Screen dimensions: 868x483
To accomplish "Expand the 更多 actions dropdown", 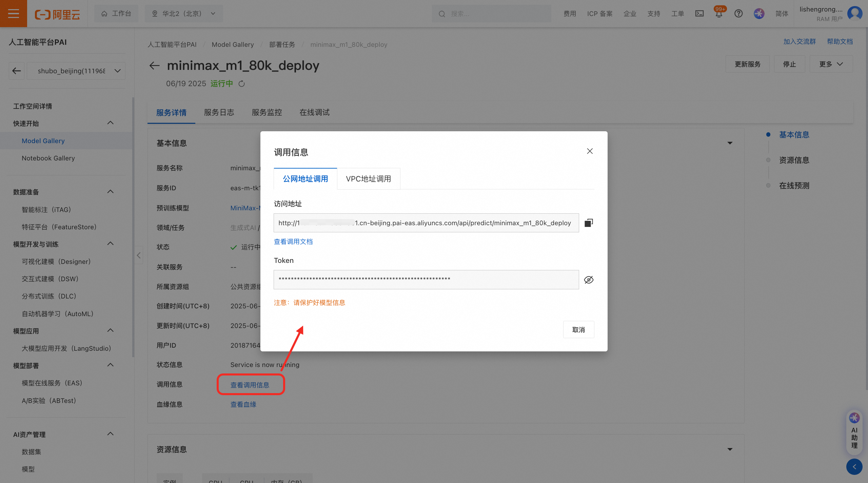I will [830, 64].
